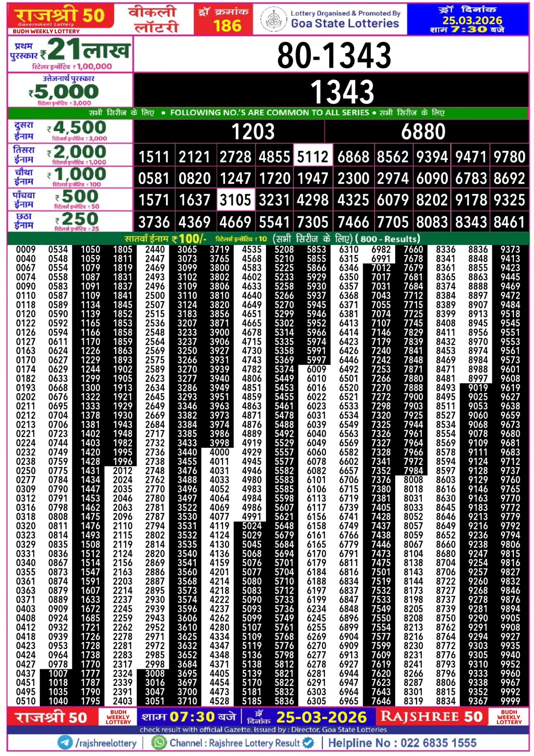The image size is (534, 756).
Task: Select the Goa State Lotteries emblem
Action: click(x=275, y=19)
